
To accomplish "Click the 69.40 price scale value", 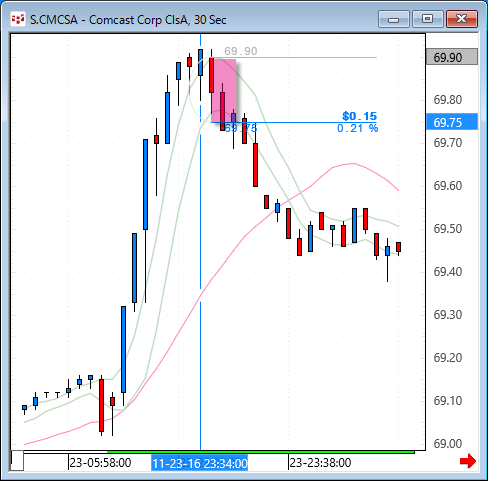I will pyautogui.click(x=448, y=272).
